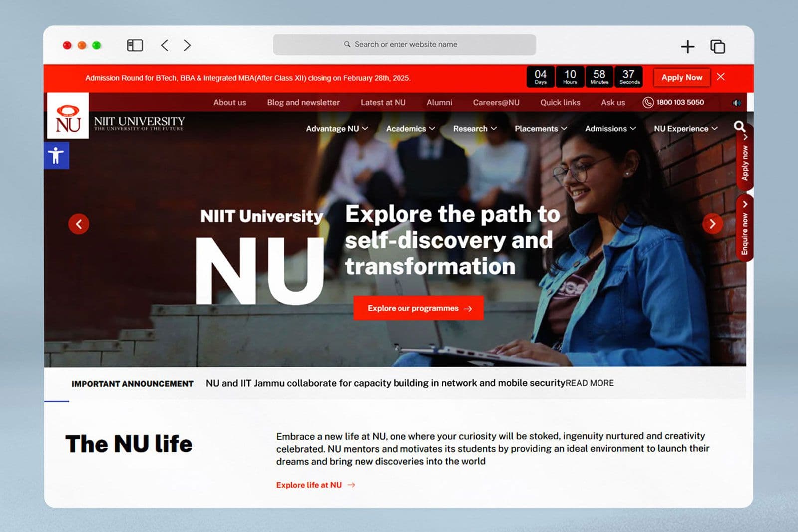Screen dimensions: 798x532
Task: Open a new tab with the plus icon
Action: click(x=687, y=46)
